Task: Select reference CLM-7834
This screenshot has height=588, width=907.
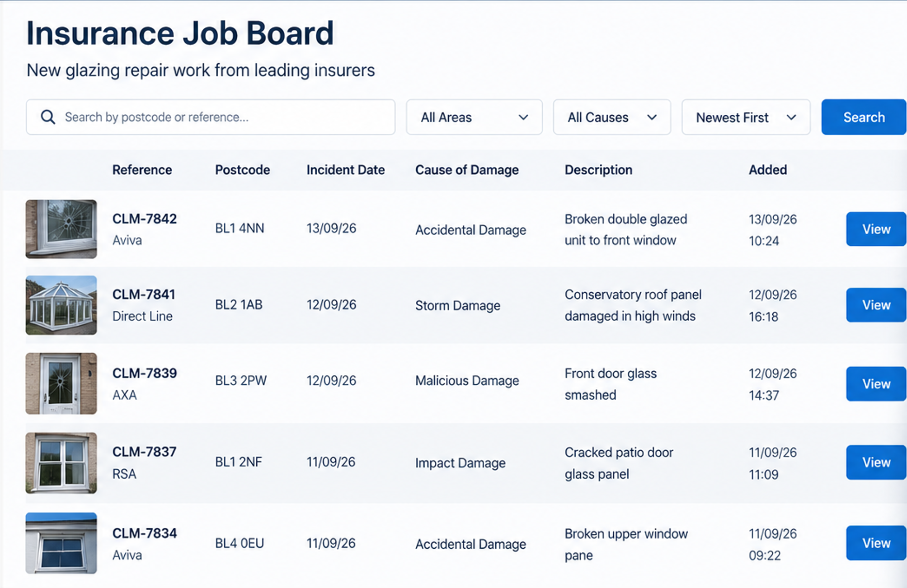Action: pos(145,533)
